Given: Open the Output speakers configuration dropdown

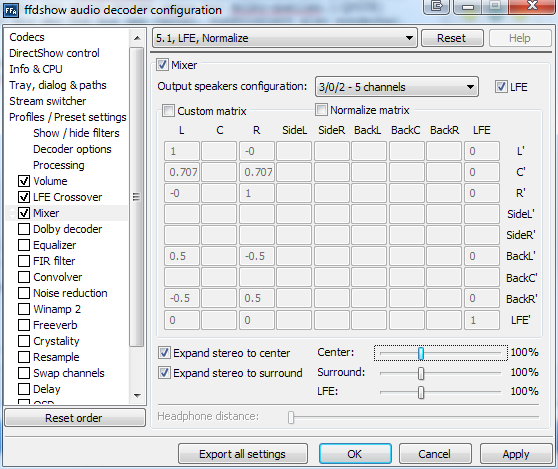Looking at the screenshot, I should coord(396,87).
